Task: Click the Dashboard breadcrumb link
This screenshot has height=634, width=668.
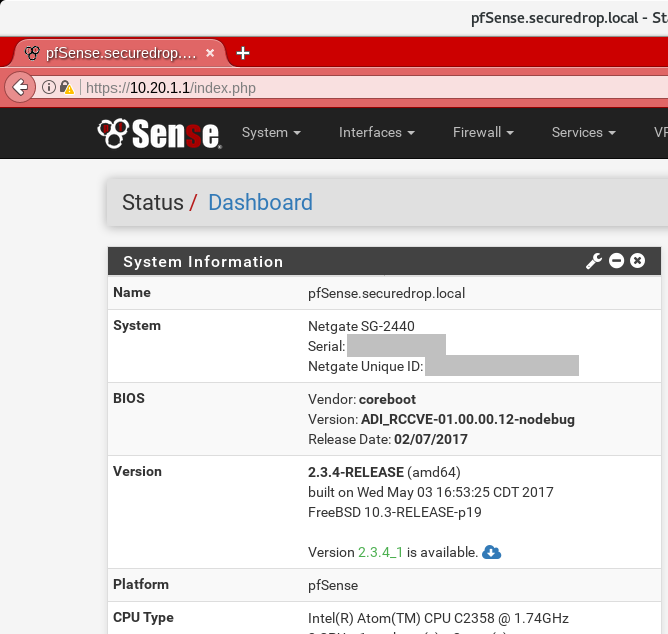Action: (x=260, y=203)
